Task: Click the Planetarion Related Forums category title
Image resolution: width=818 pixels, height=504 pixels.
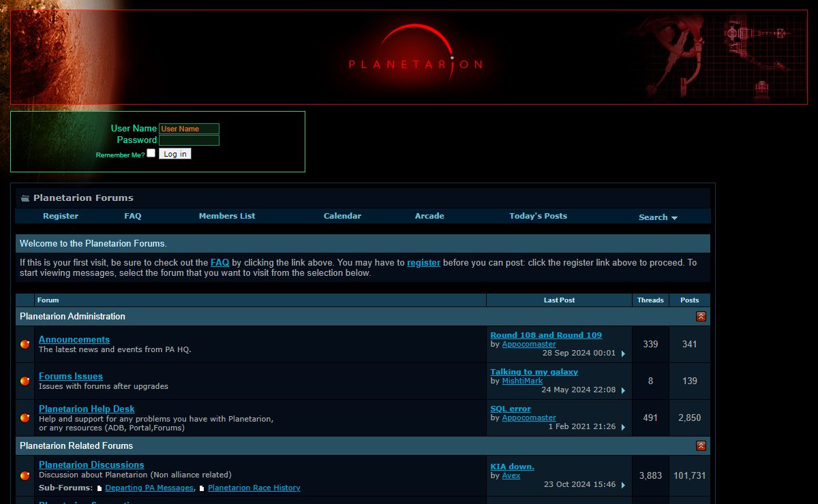Action: 76,445
